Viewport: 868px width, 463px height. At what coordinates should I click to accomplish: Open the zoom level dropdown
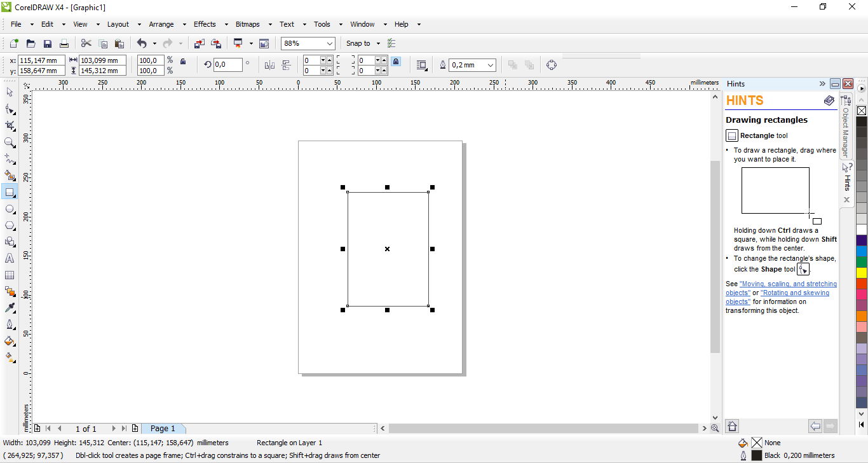pyautogui.click(x=329, y=43)
